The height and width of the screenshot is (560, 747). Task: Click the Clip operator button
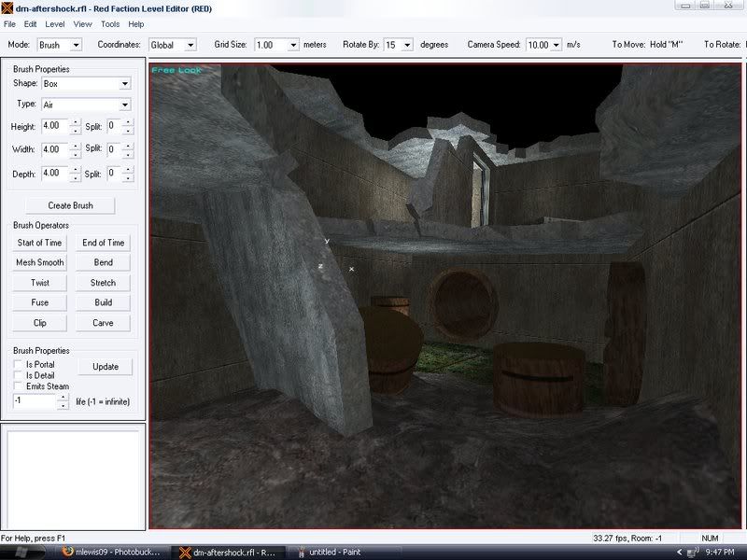coord(39,323)
